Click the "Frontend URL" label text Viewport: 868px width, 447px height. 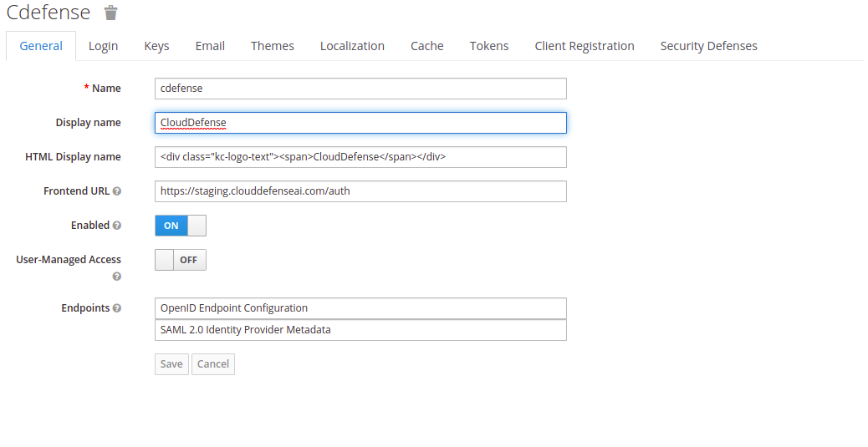(76, 190)
